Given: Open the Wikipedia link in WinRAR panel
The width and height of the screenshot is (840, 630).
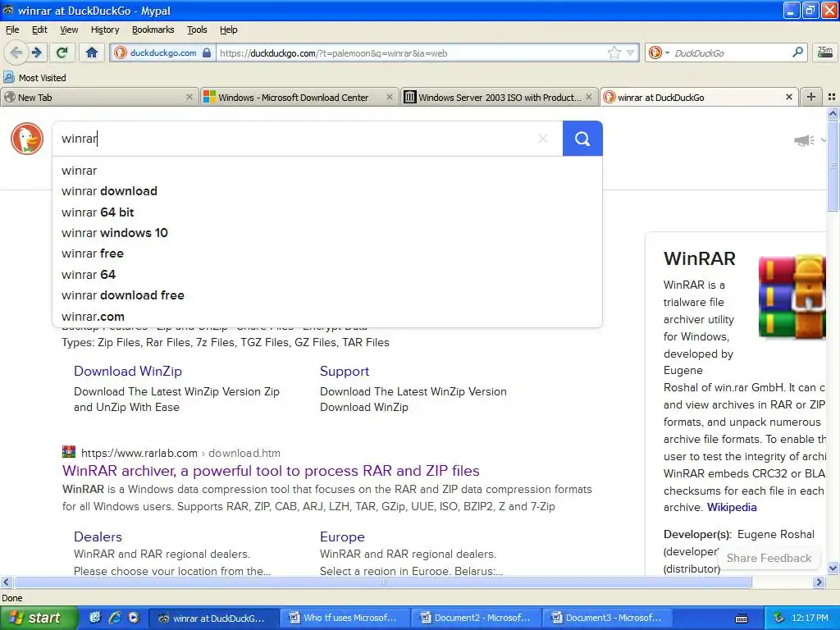Looking at the screenshot, I should click(732, 507).
